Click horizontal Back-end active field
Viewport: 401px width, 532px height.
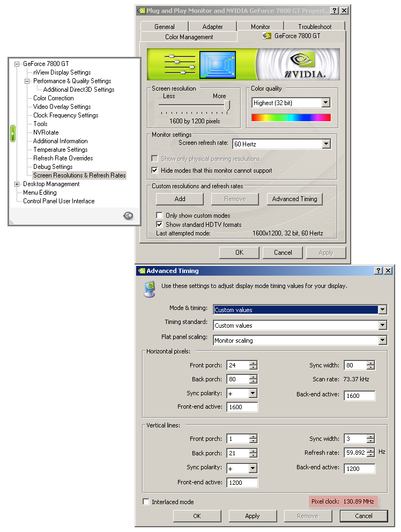(x=360, y=396)
